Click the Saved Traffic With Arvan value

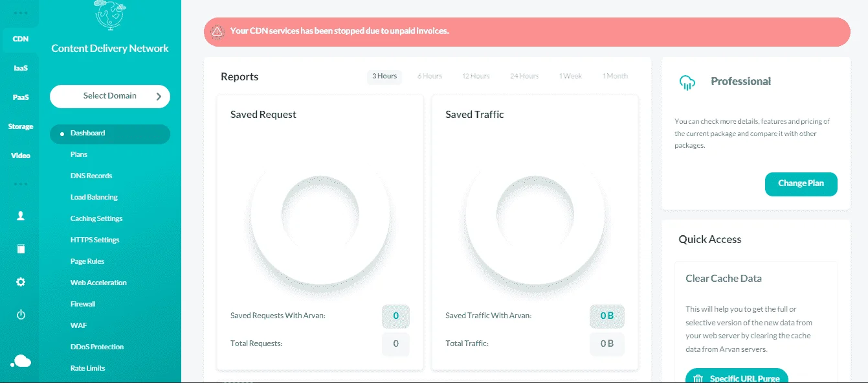[607, 316]
